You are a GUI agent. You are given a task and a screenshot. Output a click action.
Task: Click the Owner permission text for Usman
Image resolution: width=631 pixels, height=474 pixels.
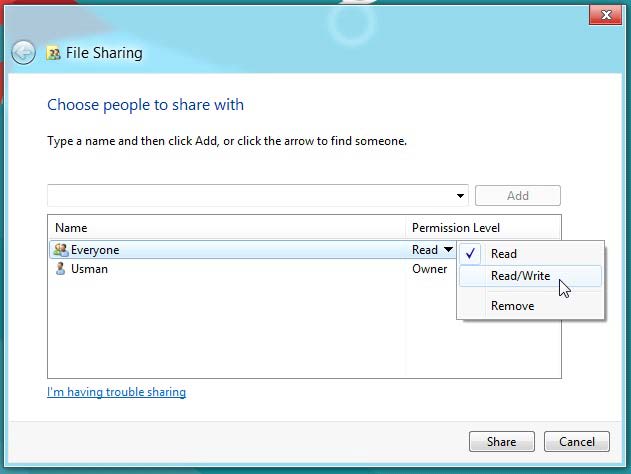pos(429,269)
